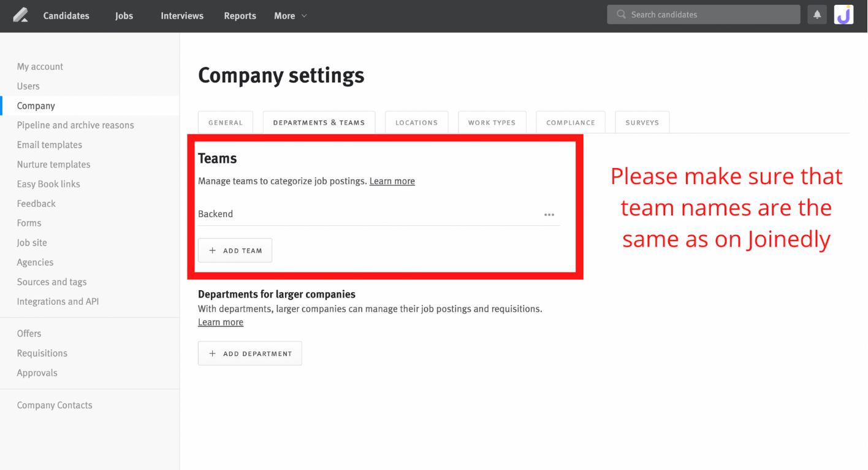The height and width of the screenshot is (470, 868).
Task: Open the Learn more link under Teams
Action: click(392, 180)
